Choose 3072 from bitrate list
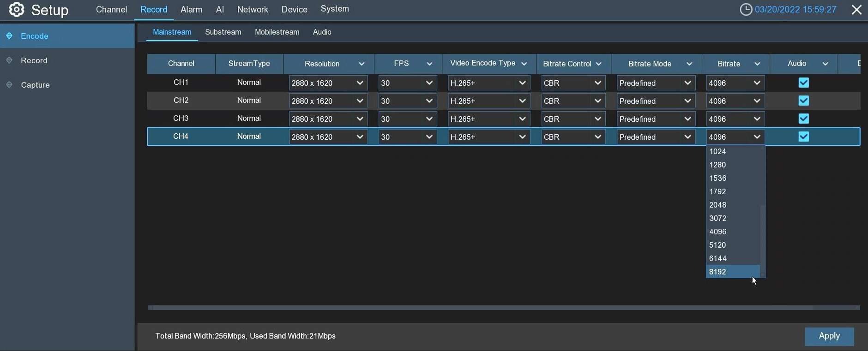 point(733,218)
